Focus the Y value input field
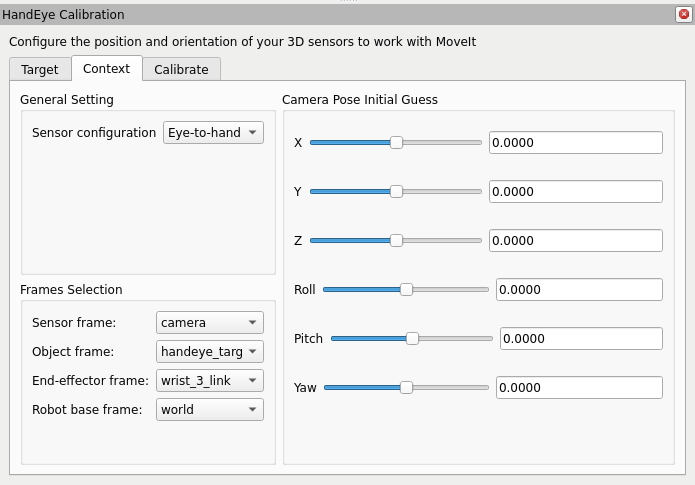 (575, 191)
